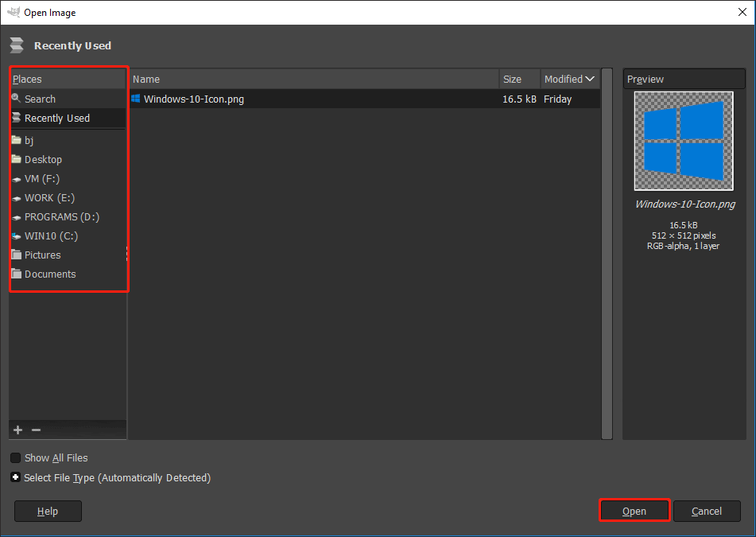This screenshot has height=537, width=756.
Task: Click the Help button
Action: click(48, 511)
